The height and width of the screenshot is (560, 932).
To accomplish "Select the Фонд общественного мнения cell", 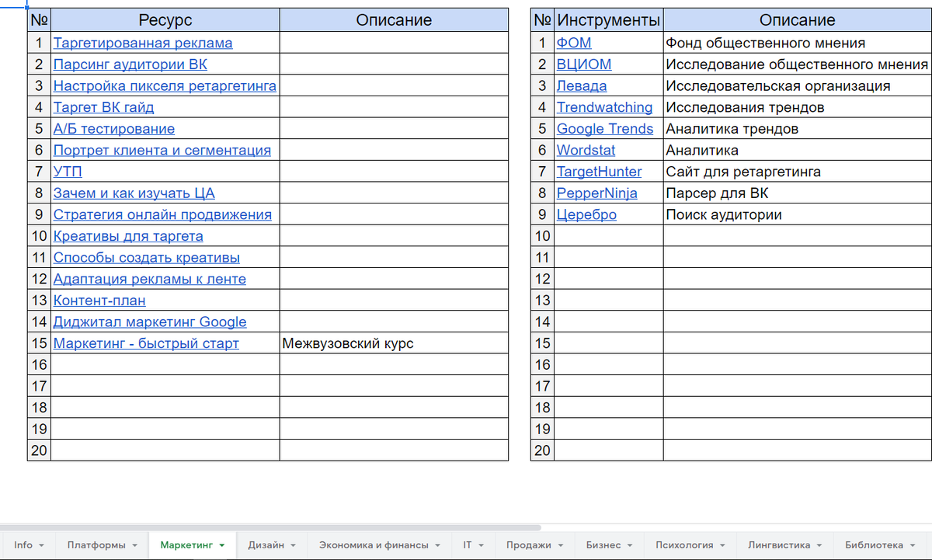I will (798, 43).
